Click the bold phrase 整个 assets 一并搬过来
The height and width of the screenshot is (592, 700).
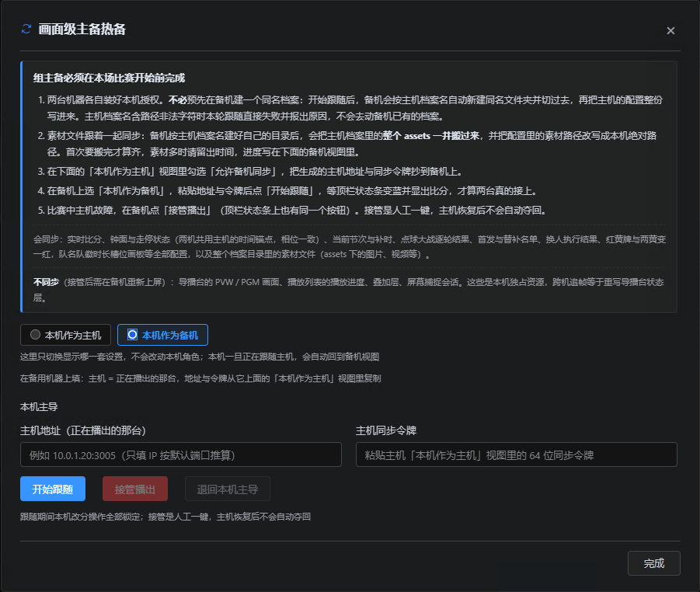[431, 136]
